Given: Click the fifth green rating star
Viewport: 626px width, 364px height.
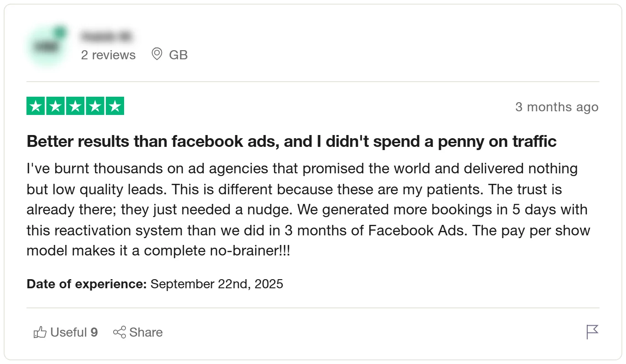Looking at the screenshot, I should tap(115, 106).
